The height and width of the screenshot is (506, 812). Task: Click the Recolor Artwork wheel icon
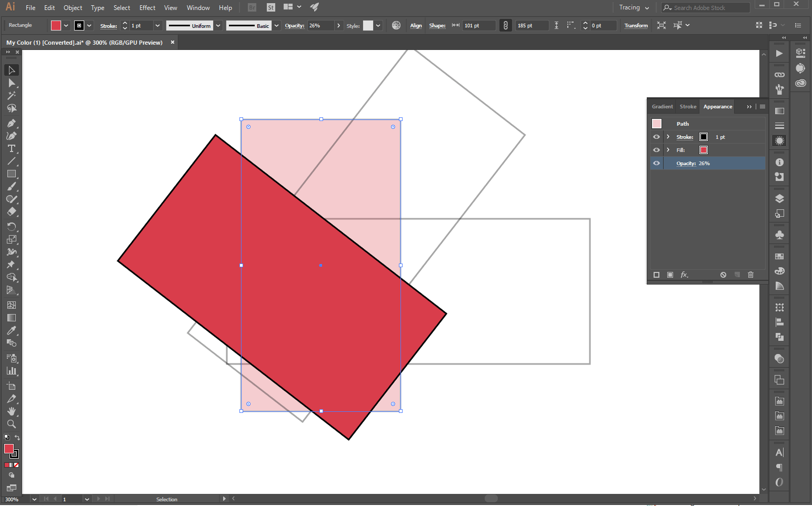[x=396, y=25]
